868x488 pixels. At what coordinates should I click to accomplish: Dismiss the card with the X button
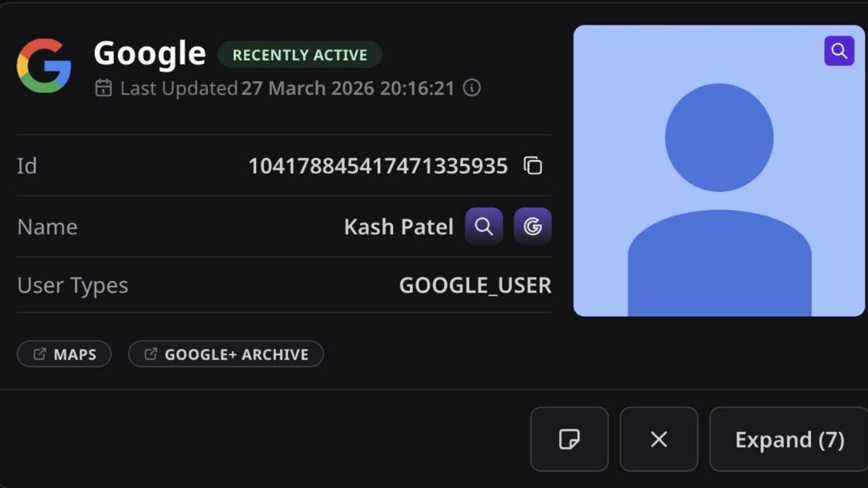click(x=658, y=439)
